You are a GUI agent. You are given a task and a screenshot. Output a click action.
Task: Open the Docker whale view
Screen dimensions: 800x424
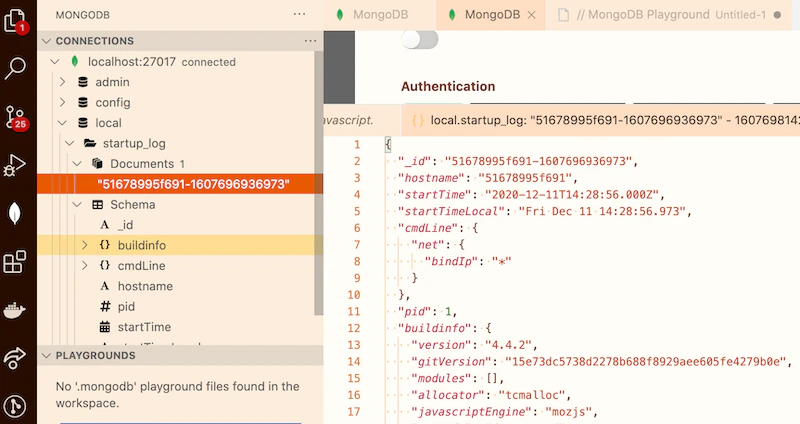click(x=14, y=310)
